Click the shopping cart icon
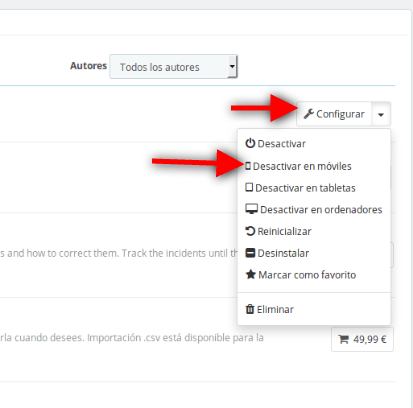Screen dimensions: 413x408 343,339
